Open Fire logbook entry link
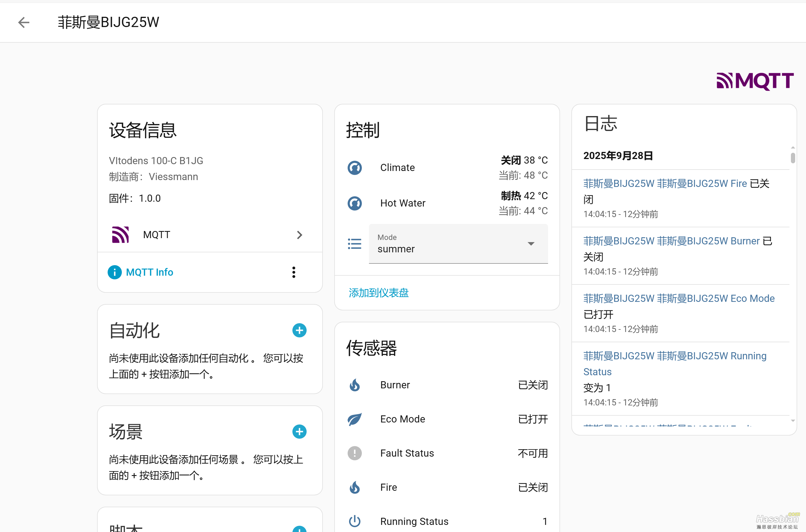Image resolution: width=806 pixels, height=532 pixels. coord(665,183)
